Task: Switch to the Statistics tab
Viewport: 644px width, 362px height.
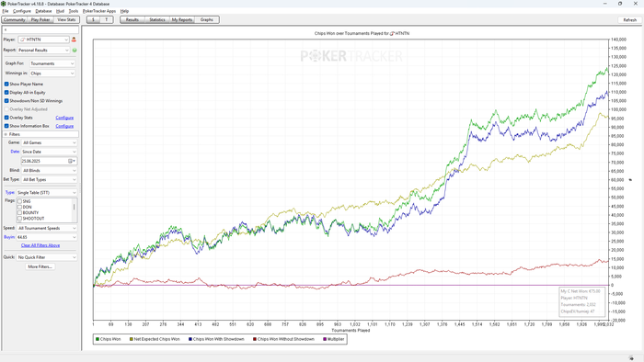Action: point(157,19)
